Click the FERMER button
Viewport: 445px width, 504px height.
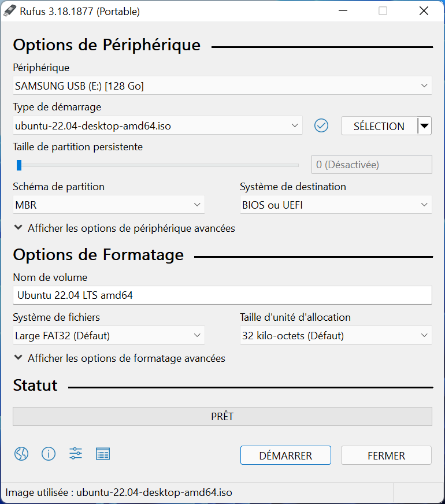386,455
